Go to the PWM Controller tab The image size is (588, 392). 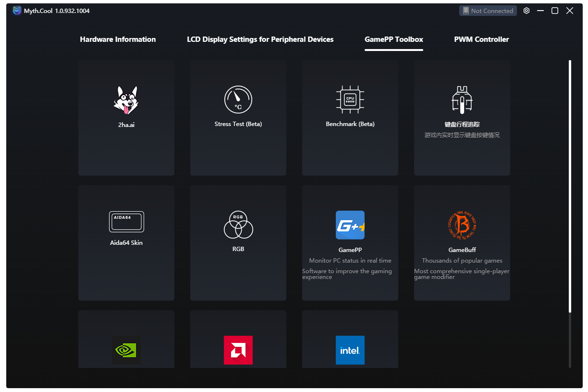481,39
